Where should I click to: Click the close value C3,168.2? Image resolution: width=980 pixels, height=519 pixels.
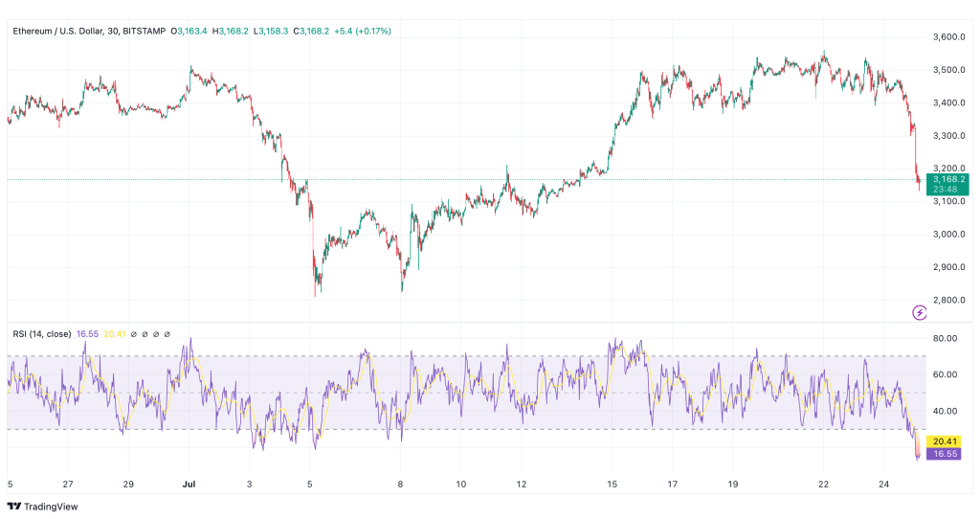[x=311, y=31]
